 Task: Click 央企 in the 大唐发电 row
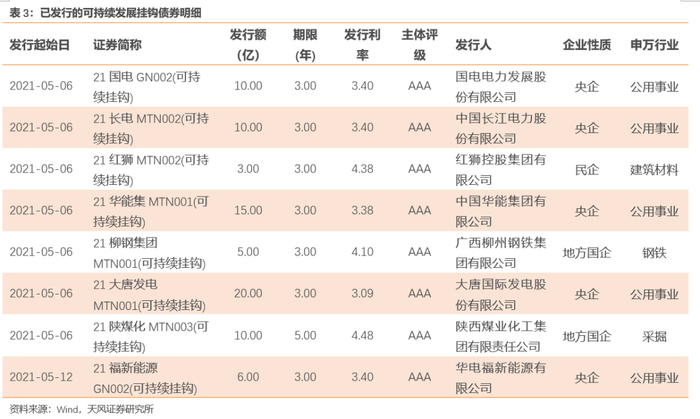587,295
